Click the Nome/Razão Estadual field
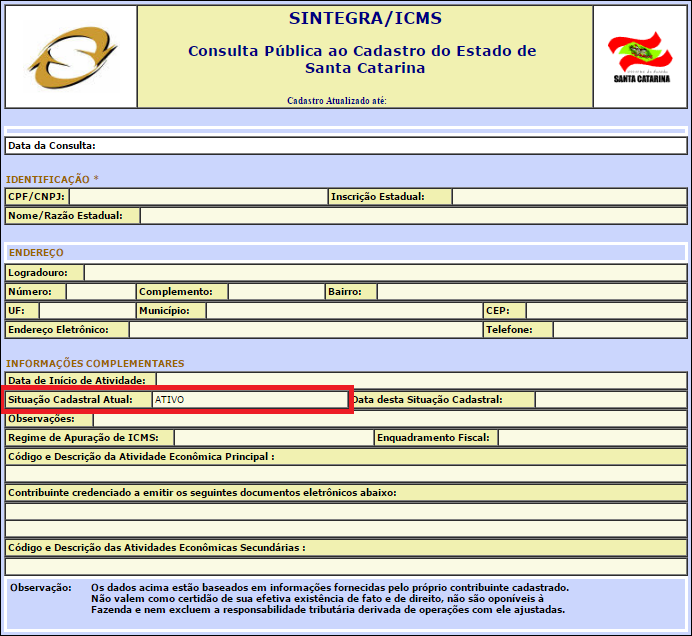Screen dimensions: 692x636 click(413, 215)
